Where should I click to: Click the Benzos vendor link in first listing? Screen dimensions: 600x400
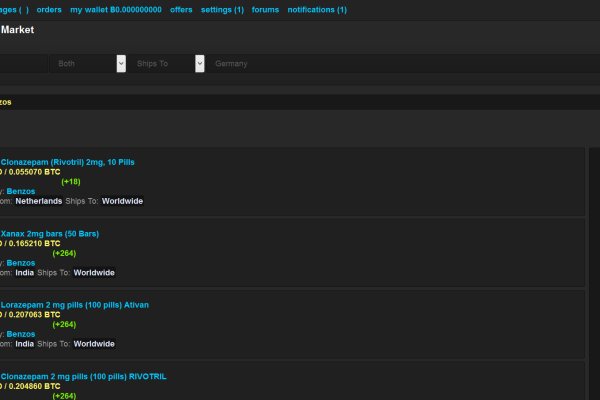coord(21,191)
